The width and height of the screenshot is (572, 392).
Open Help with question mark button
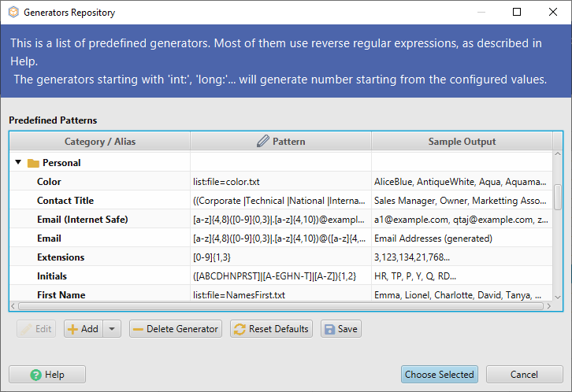click(x=47, y=375)
